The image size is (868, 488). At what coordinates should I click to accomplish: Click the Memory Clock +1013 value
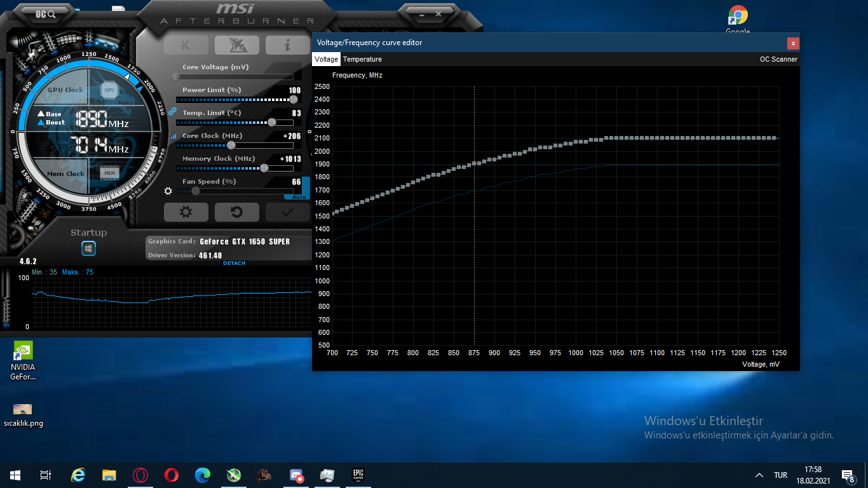pyautogui.click(x=290, y=159)
